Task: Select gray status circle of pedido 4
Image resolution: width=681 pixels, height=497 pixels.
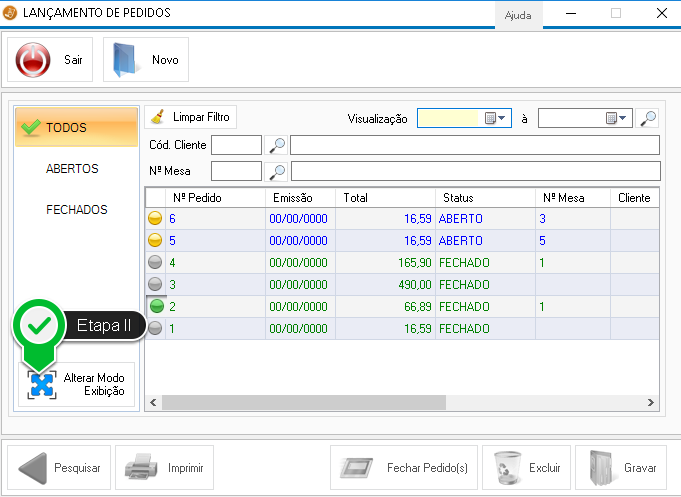Action: point(155,262)
